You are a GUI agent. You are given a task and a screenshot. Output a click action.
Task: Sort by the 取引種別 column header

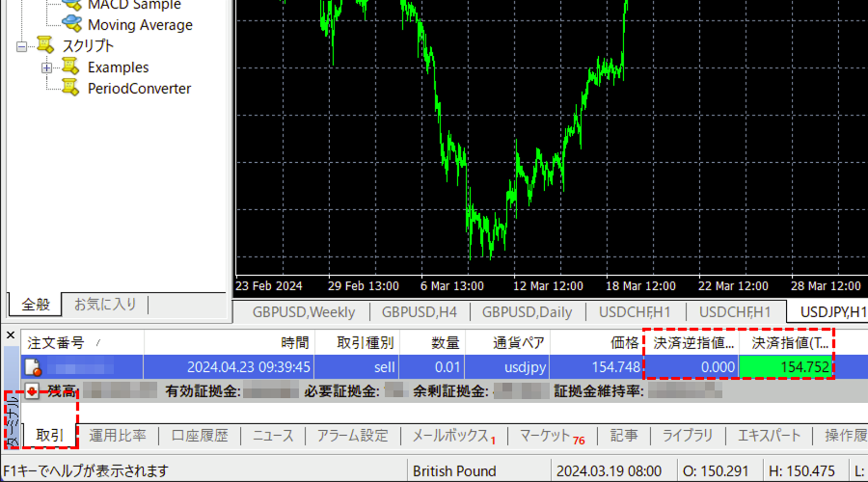click(357, 343)
